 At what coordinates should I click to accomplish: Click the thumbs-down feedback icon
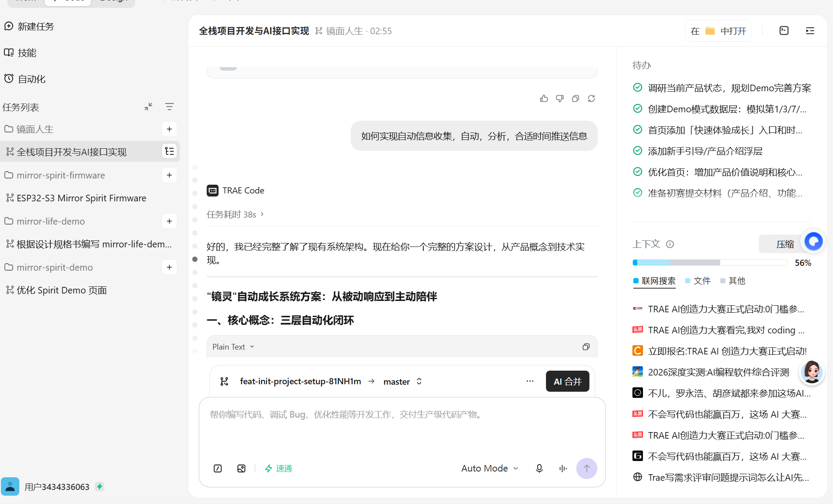(560, 99)
